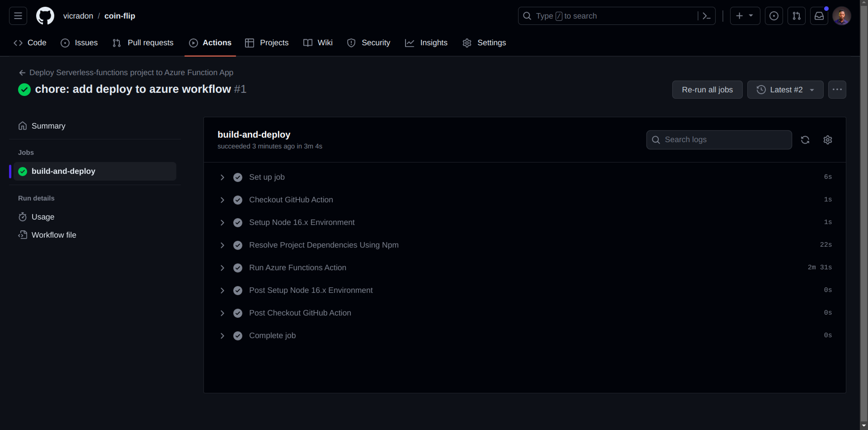
Task: Open the command palette icon
Action: pos(707,16)
